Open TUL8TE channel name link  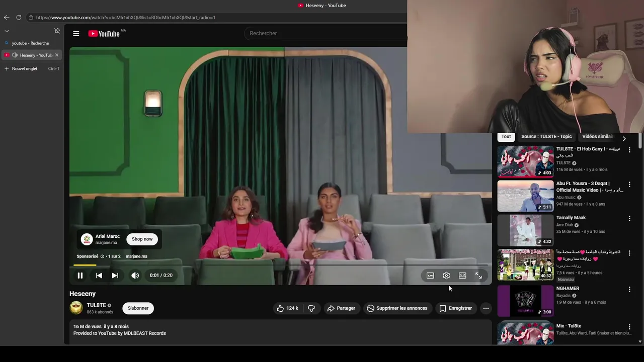96,305
